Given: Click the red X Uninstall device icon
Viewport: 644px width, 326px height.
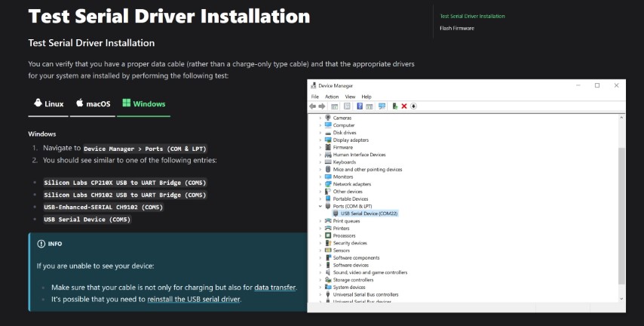Looking at the screenshot, I should point(404,106).
